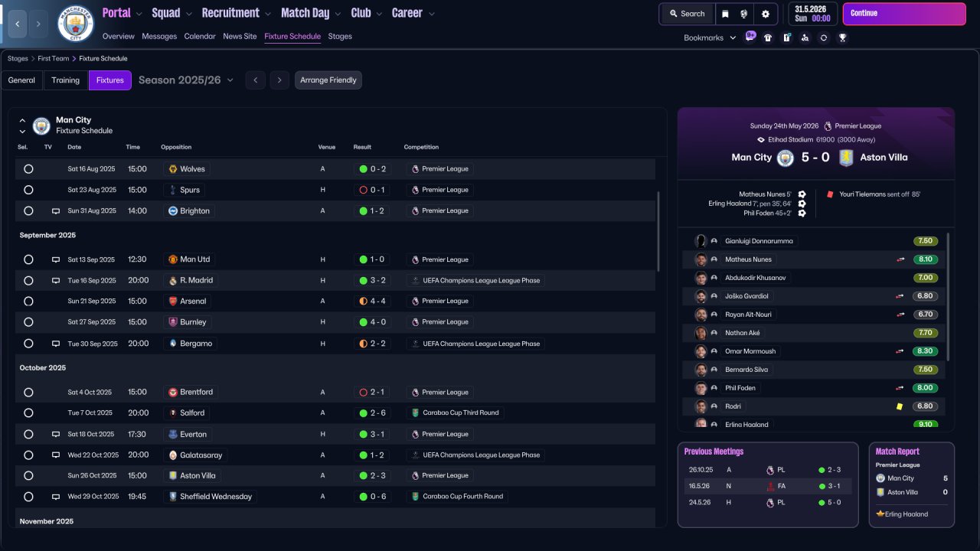Select the Spurs fixture radio button
The height and width of the screenshot is (551, 980).
click(x=28, y=190)
